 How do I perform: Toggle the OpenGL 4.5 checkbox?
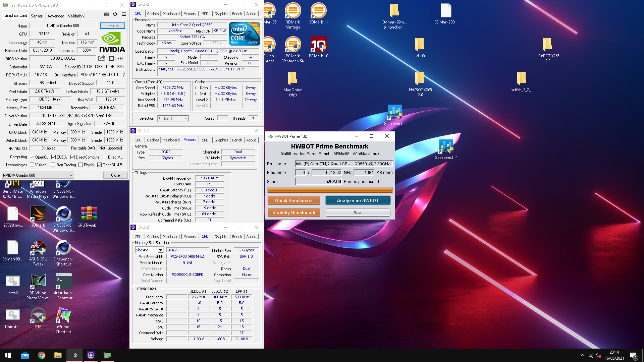coord(99,165)
